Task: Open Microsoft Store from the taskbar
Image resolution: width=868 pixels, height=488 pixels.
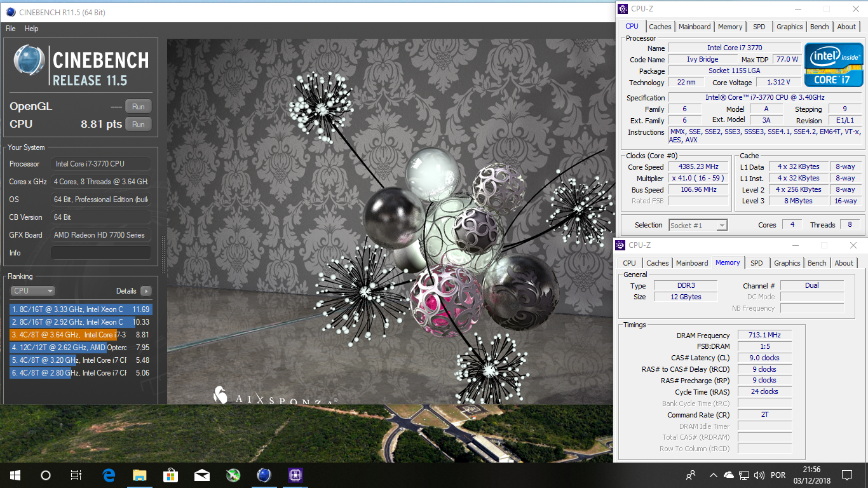Action: tap(171, 475)
